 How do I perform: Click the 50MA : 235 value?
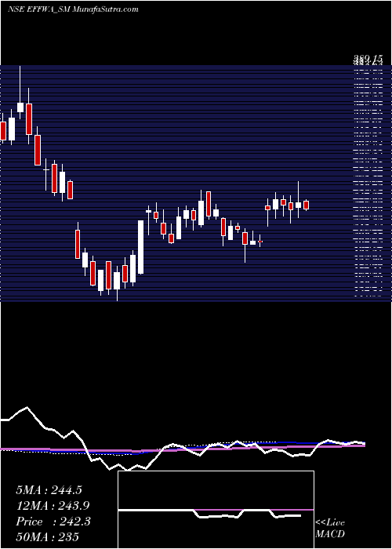pos(47,536)
